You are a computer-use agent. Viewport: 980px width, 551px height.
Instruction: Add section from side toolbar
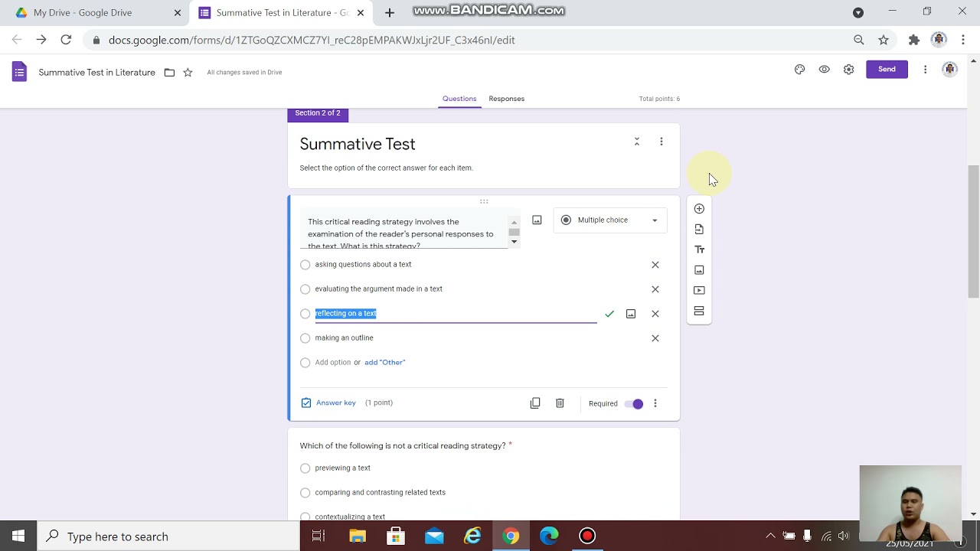point(699,311)
